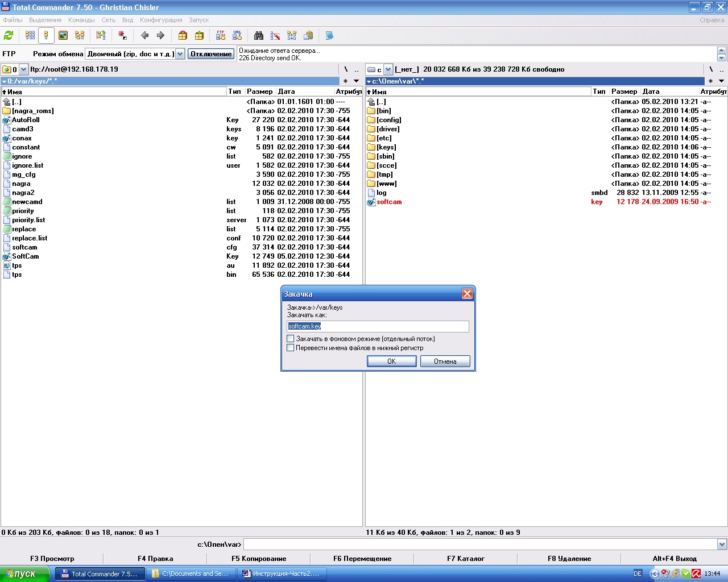Sort right panel by Дата column

click(669, 92)
